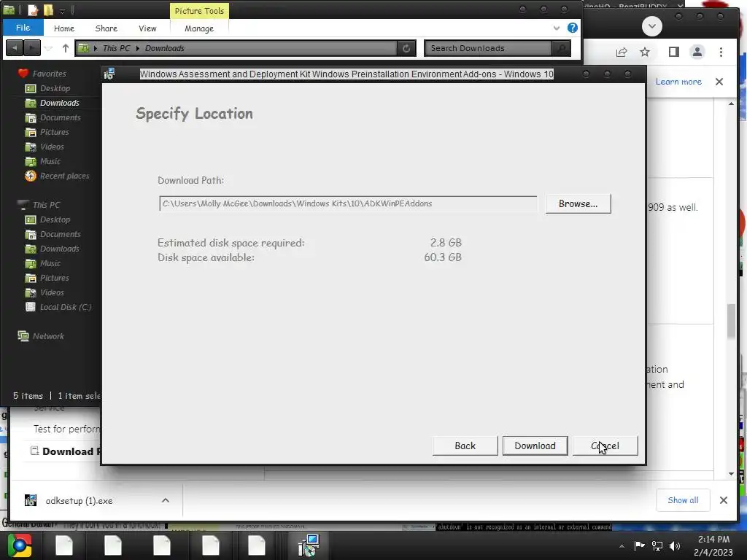This screenshot has height=560, width=747.
Task: Open adksetup (1).exe download options chevron
Action: click(x=166, y=500)
